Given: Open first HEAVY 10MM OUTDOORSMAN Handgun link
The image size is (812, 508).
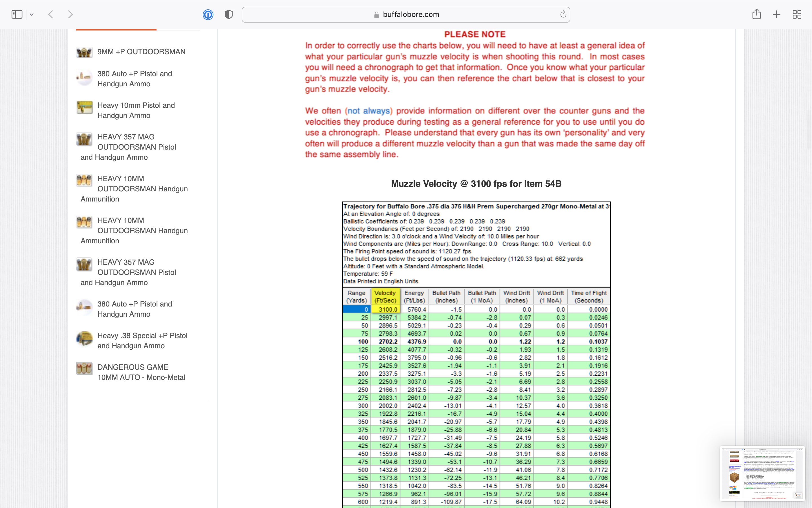Looking at the screenshot, I should 134,189.
